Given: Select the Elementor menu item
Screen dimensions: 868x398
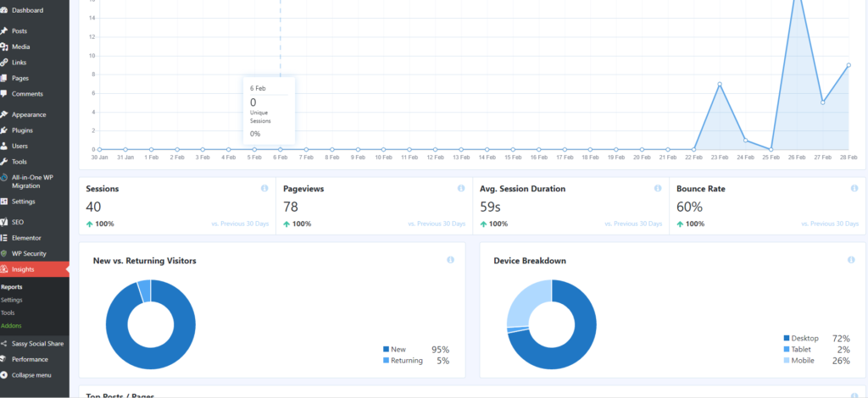Looking at the screenshot, I should 26,238.
